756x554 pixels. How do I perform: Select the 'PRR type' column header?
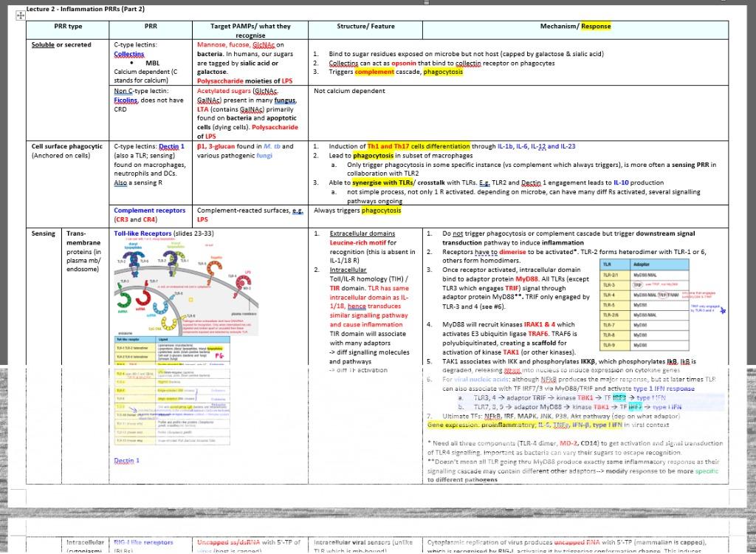click(68, 27)
